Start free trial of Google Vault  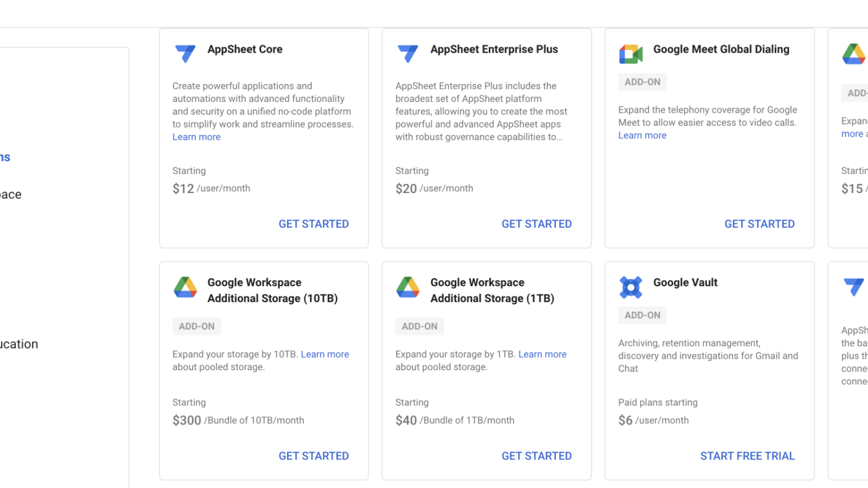tap(747, 456)
